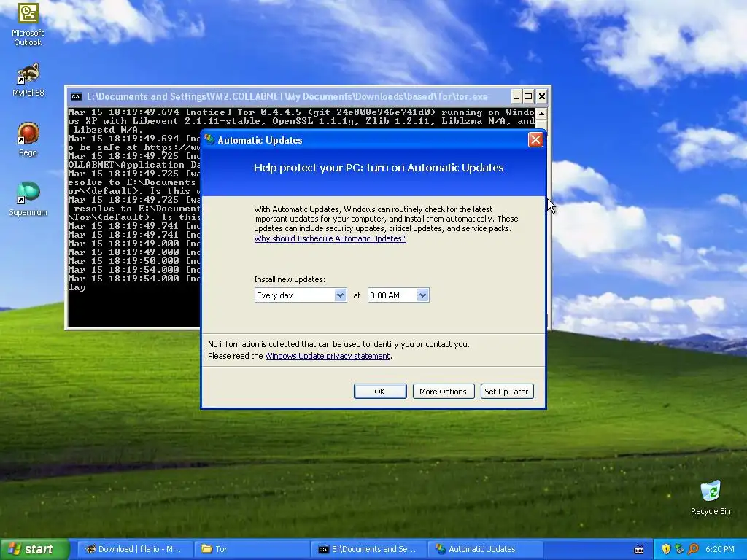Click the on-screen keyboard icon in taskbar
The height and width of the screenshot is (560, 747).
639,550
